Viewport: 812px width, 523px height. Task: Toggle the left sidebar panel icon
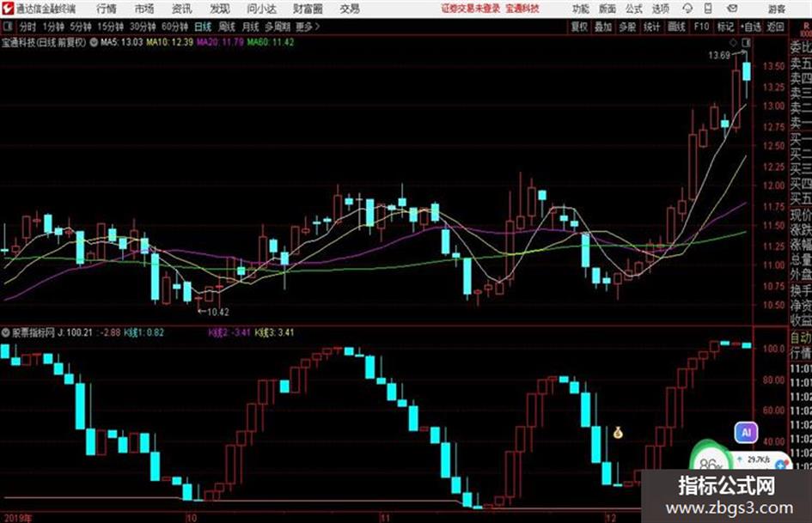tap(7, 27)
